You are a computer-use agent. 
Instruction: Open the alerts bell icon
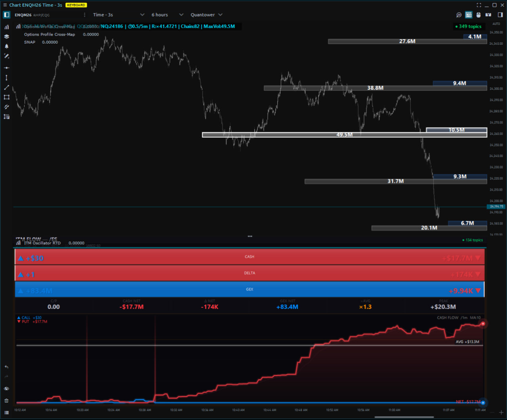(x=6, y=46)
